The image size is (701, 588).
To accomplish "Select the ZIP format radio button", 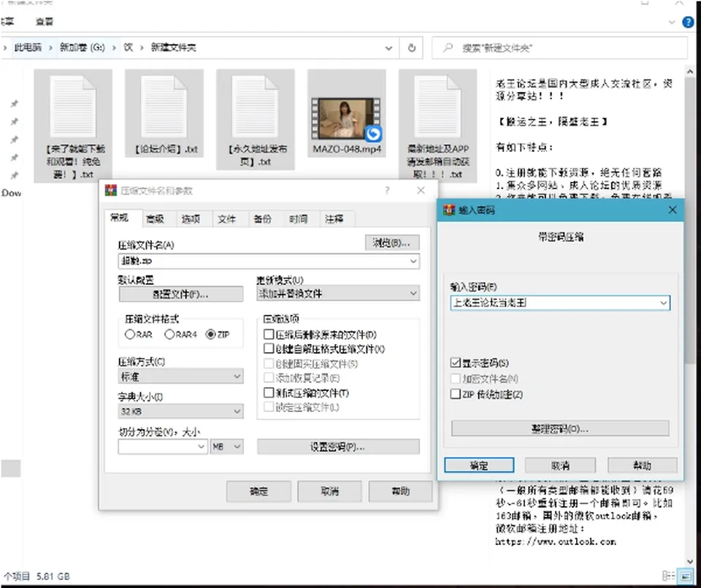I will point(210,334).
